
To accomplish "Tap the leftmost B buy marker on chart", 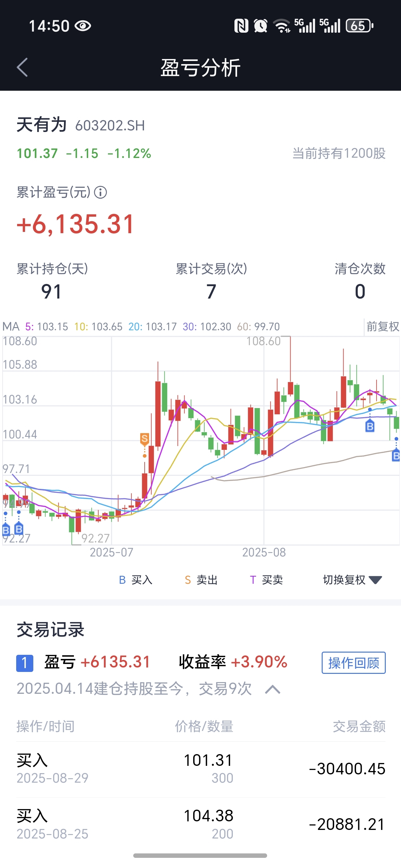I will pos(6,530).
